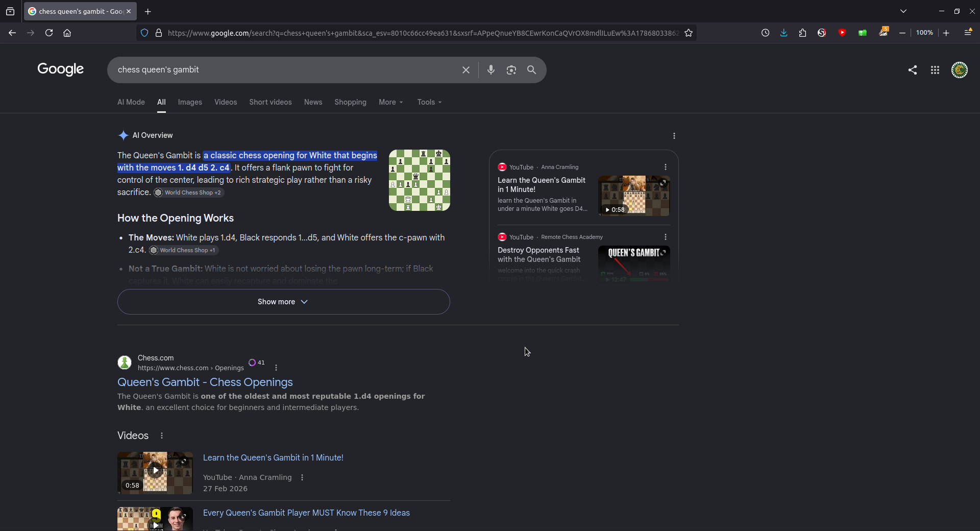The image size is (980, 531).
Task: Click the Chess.com site favicon
Action: click(x=125, y=363)
